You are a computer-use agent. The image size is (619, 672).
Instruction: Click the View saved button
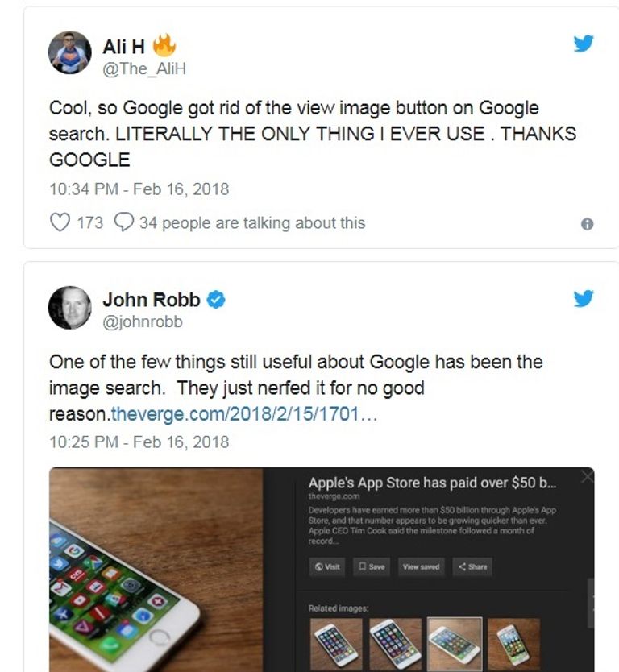pos(421,566)
